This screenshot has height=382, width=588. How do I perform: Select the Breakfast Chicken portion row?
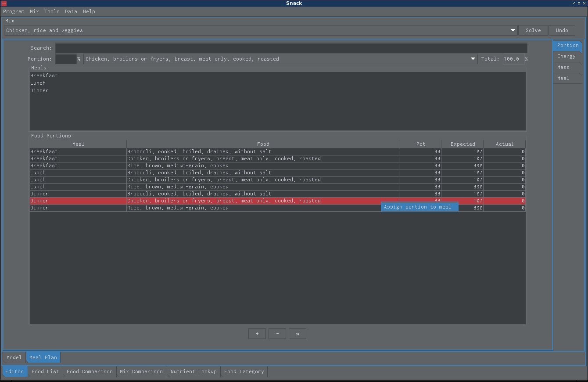(277, 159)
